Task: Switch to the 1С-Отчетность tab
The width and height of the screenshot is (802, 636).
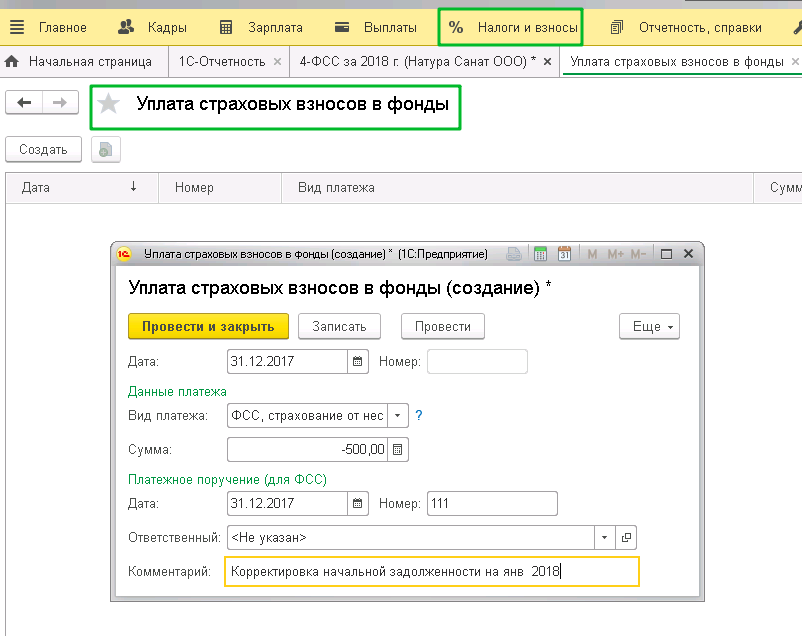Action: click(x=222, y=62)
